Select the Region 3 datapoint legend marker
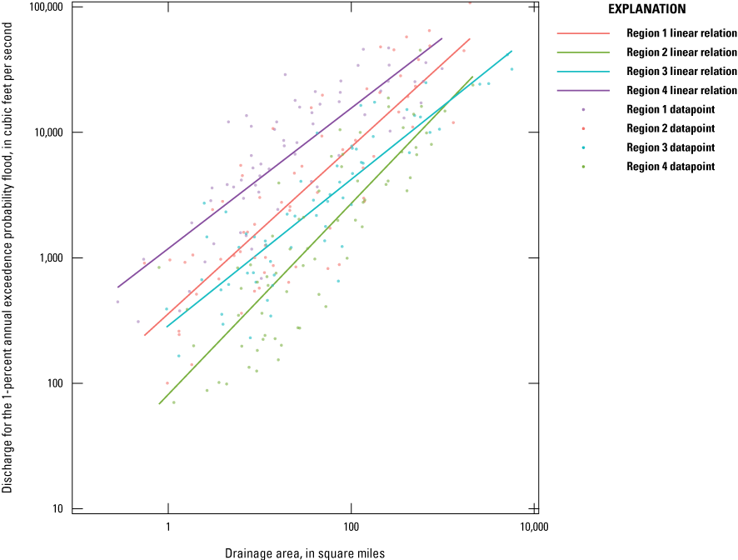Screen dimensions: 738x560 click(582, 147)
